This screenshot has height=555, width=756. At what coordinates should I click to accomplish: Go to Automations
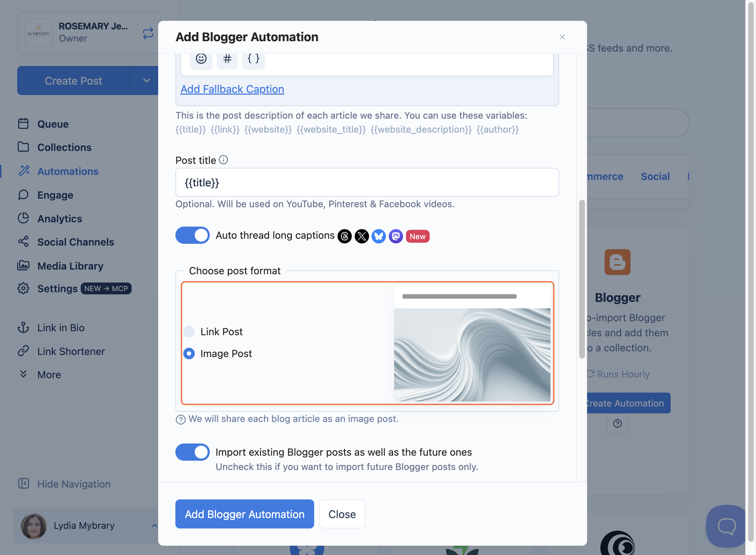pos(68,171)
